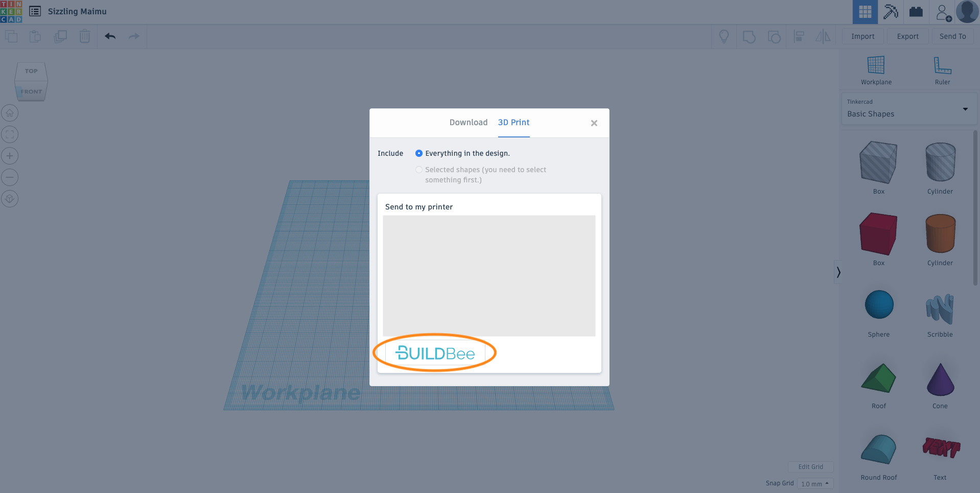
Task: Click the Sizzling Maimu design name
Action: click(x=77, y=11)
